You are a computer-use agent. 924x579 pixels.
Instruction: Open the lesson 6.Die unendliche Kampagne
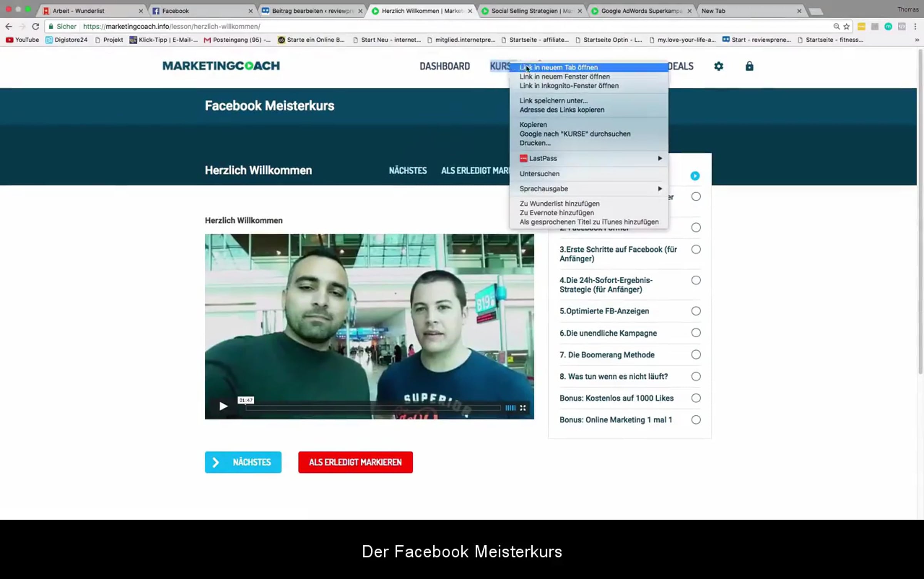608,333
